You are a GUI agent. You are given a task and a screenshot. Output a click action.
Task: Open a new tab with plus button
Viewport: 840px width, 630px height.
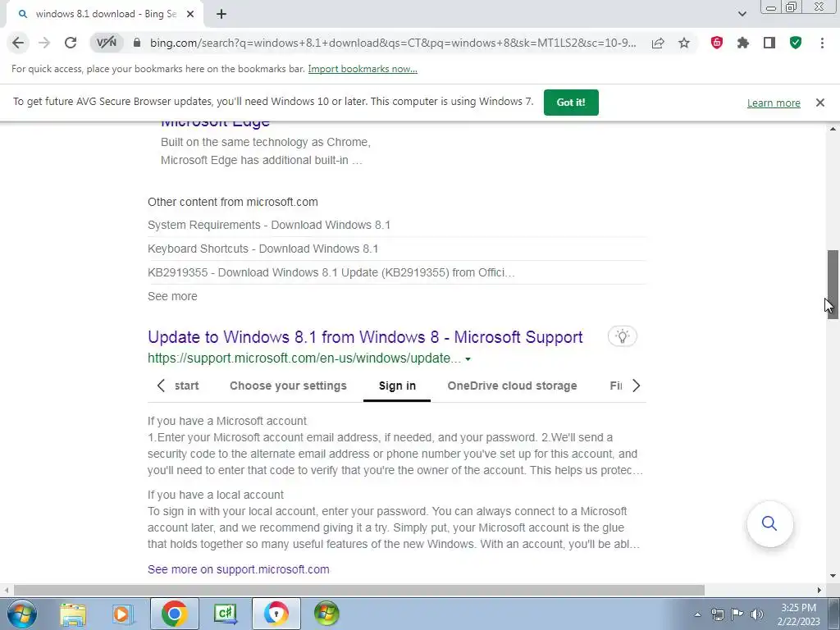coord(221,14)
